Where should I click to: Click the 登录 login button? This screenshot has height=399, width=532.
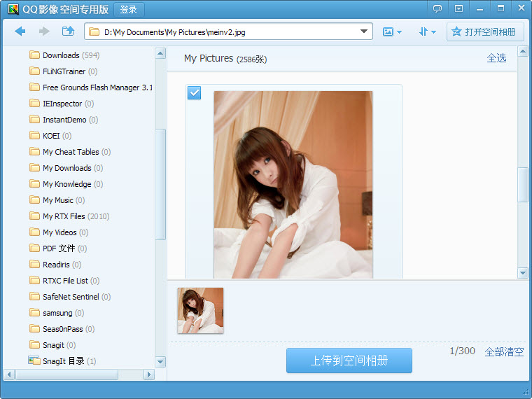[x=129, y=10]
